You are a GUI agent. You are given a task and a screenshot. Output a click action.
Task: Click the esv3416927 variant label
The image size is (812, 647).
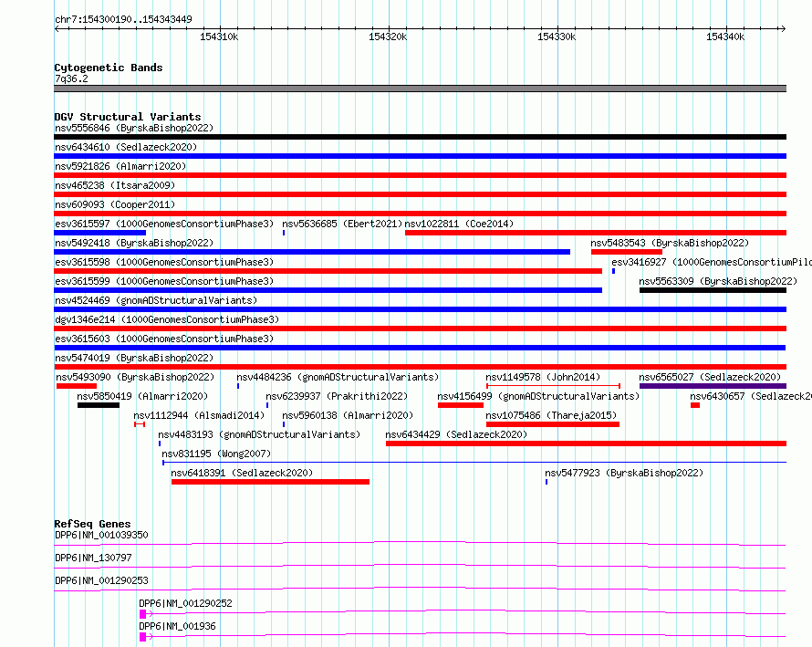coord(712,262)
